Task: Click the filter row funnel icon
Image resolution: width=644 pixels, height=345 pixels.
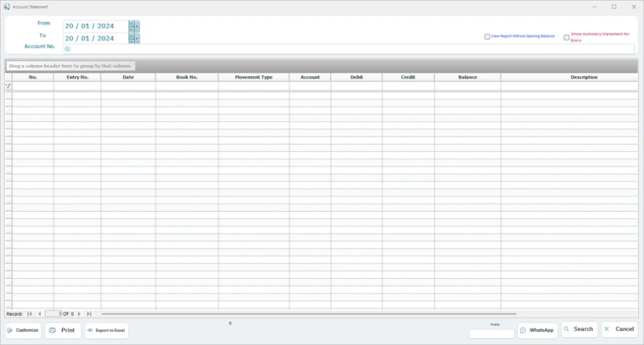Action: click(8, 86)
